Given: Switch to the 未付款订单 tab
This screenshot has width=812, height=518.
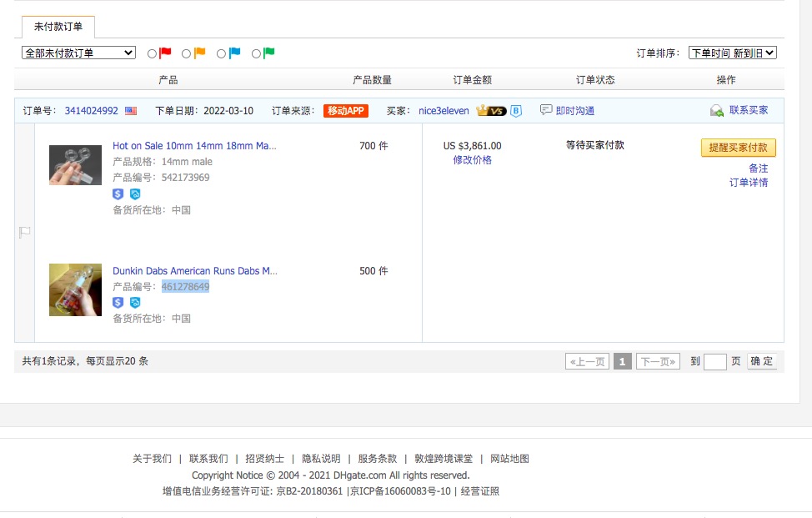Looking at the screenshot, I should 58,27.
